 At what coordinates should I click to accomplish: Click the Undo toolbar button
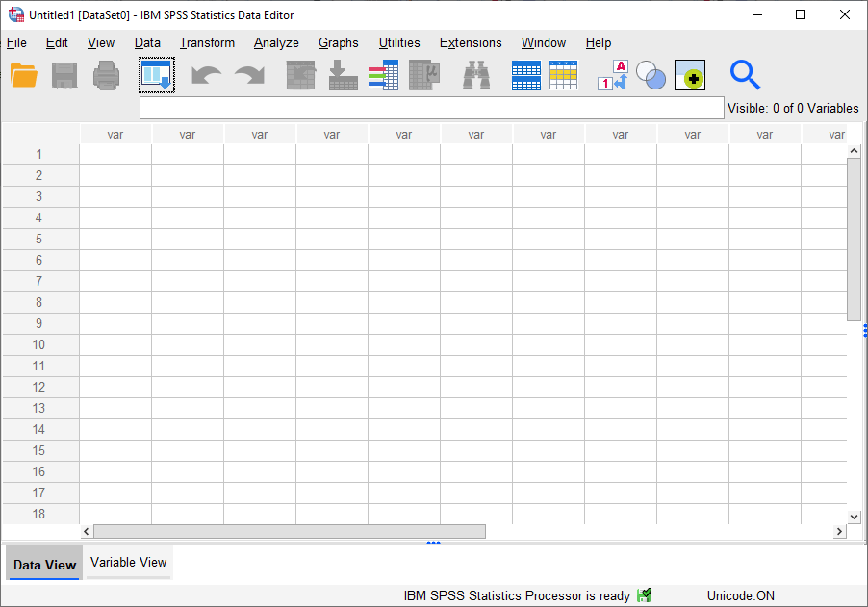(x=206, y=75)
